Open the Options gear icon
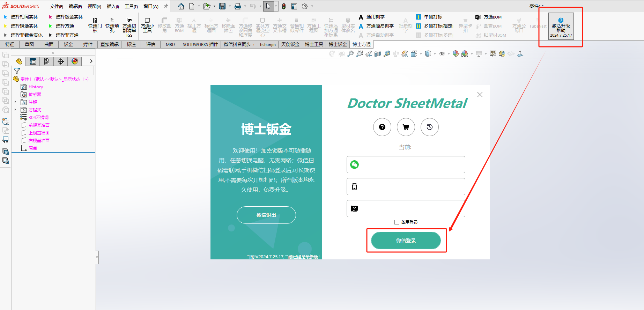Image resolution: width=644 pixels, height=310 pixels. click(305, 6)
